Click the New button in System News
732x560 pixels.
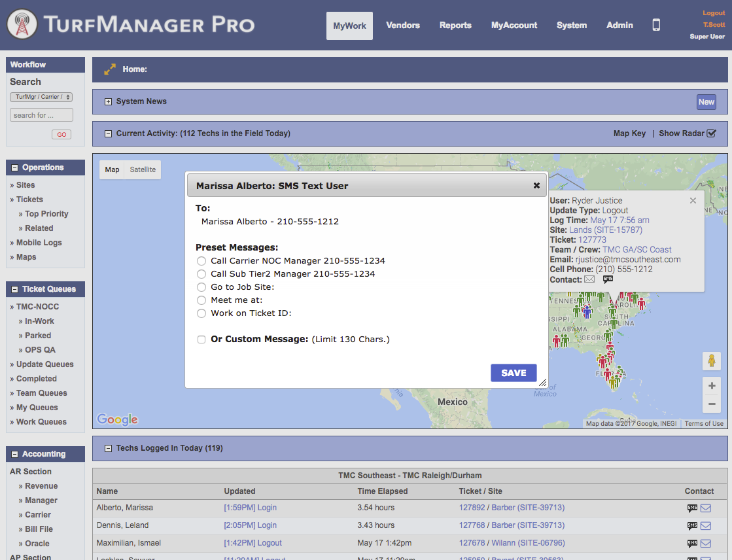(706, 102)
